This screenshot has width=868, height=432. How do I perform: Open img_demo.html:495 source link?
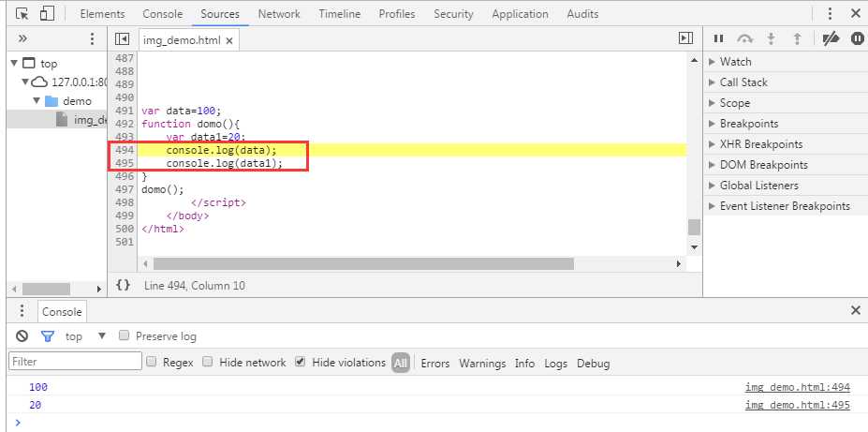coord(797,405)
